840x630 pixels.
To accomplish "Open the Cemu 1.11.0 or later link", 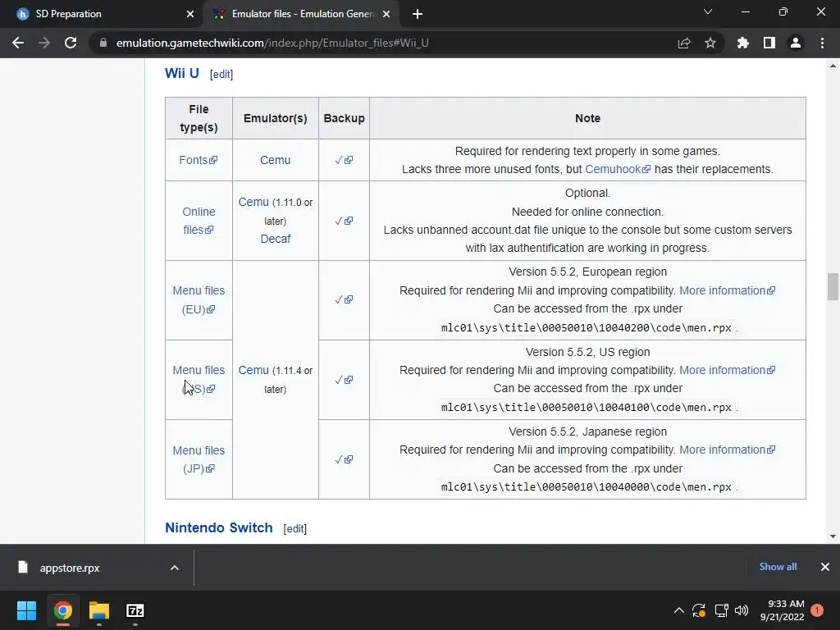I will point(253,202).
